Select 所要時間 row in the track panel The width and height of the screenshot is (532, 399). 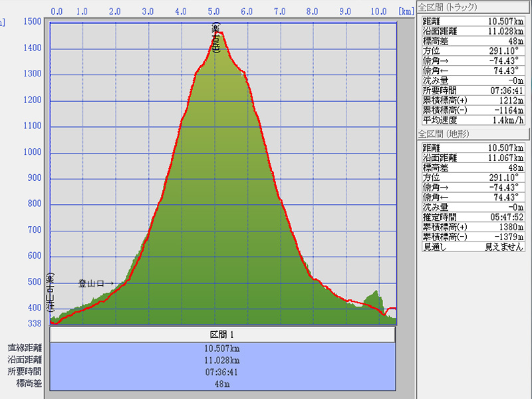click(473, 90)
